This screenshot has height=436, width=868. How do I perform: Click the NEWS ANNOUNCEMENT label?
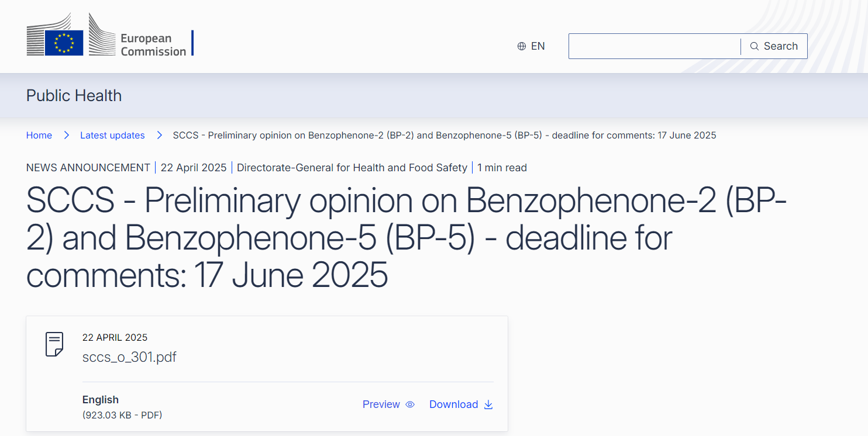click(x=88, y=168)
